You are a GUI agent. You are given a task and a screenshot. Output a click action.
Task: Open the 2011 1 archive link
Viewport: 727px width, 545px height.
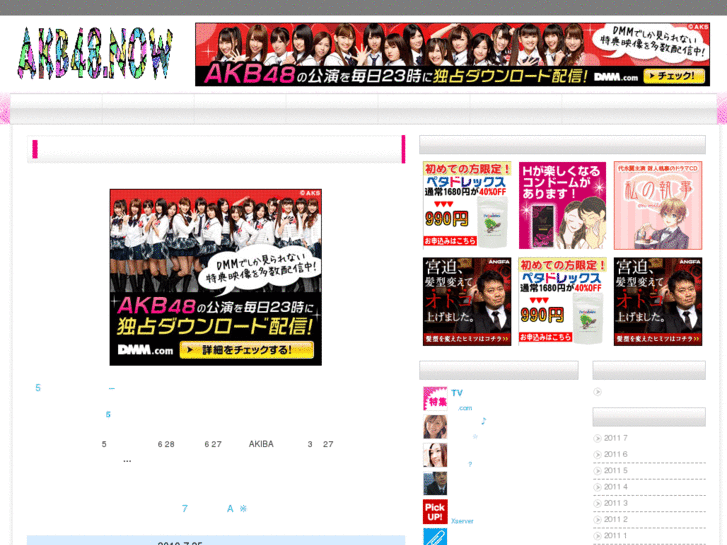pyautogui.click(x=616, y=535)
